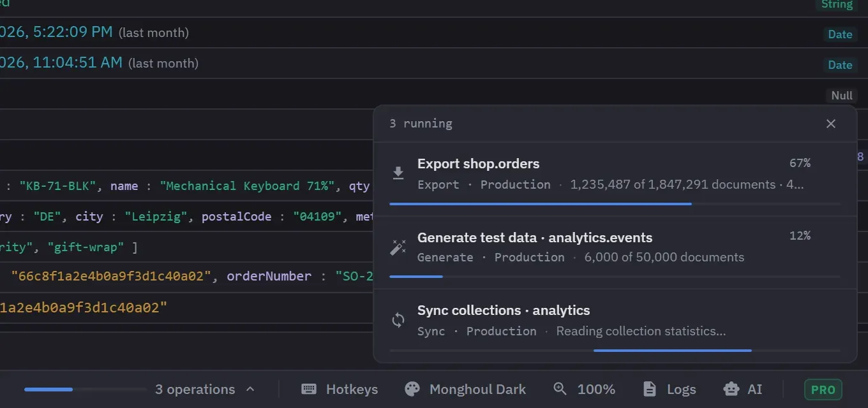Click the Export shop.orders progress bar
This screenshot has height=408, width=868.
tap(615, 204)
